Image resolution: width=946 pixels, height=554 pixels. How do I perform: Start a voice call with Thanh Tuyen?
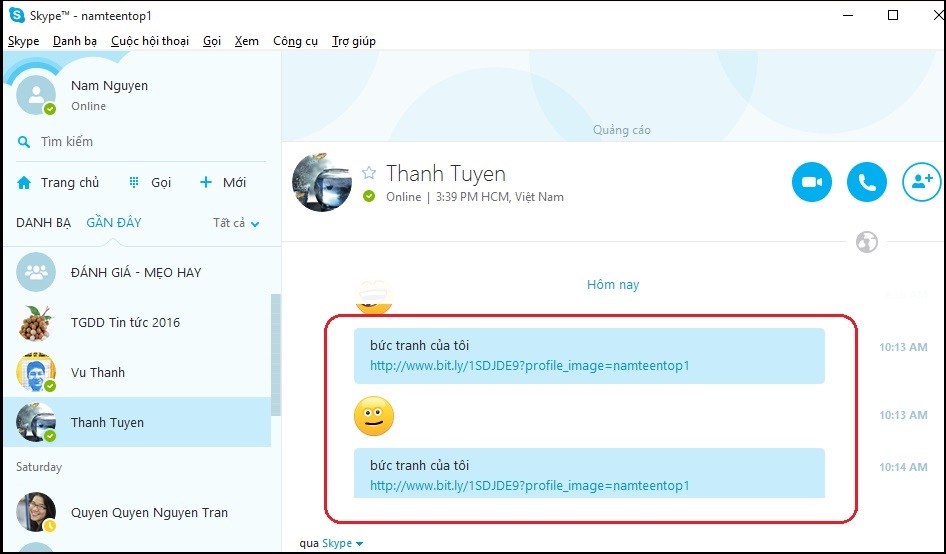[x=866, y=182]
